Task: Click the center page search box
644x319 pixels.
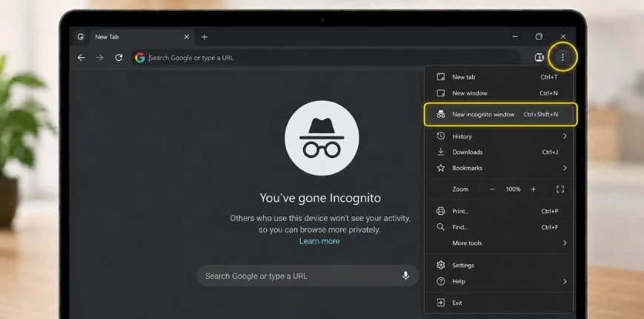Action: point(308,276)
